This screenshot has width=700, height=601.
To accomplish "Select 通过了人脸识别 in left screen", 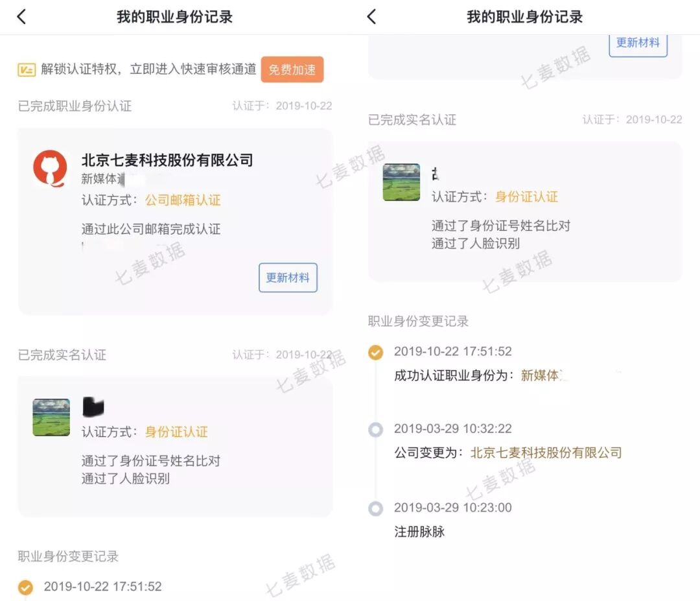I will [x=126, y=478].
